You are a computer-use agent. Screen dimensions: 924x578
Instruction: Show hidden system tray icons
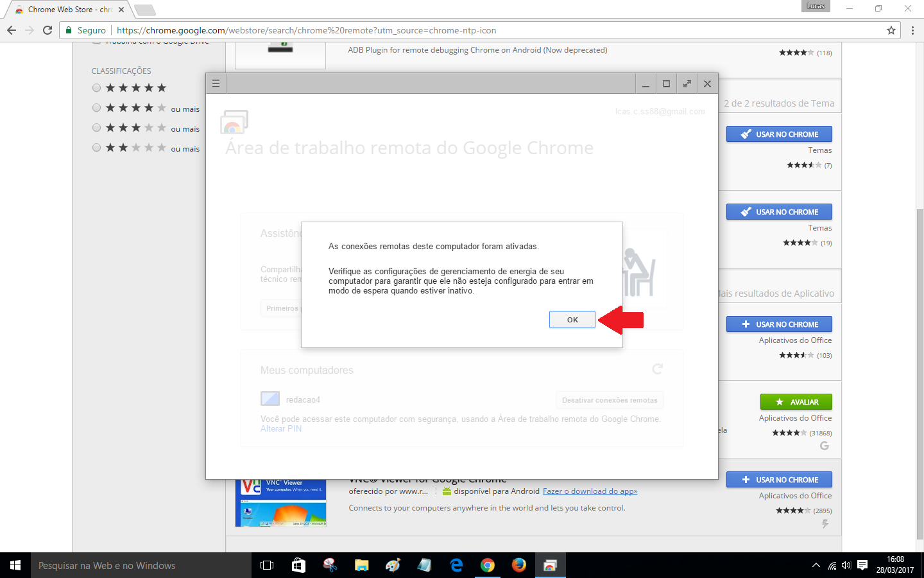click(816, 565)
